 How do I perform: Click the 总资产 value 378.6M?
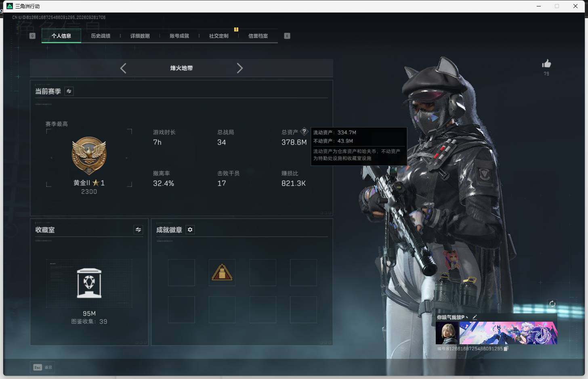pyautogui.click(x=294, y=142)
